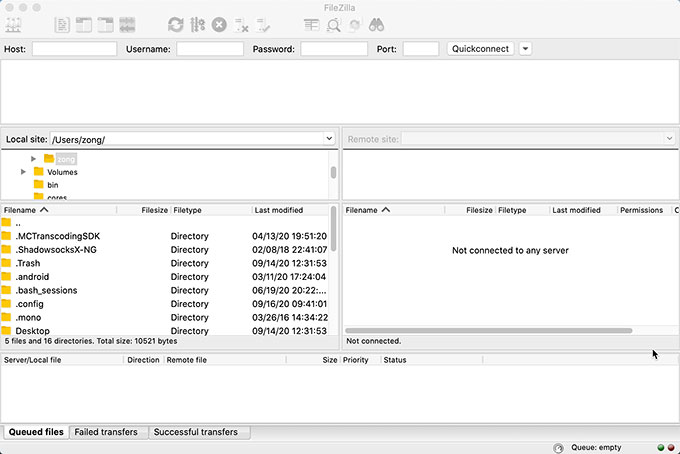Select the .Trash directory
Screen dimensions: 680x454
(165, 263)
